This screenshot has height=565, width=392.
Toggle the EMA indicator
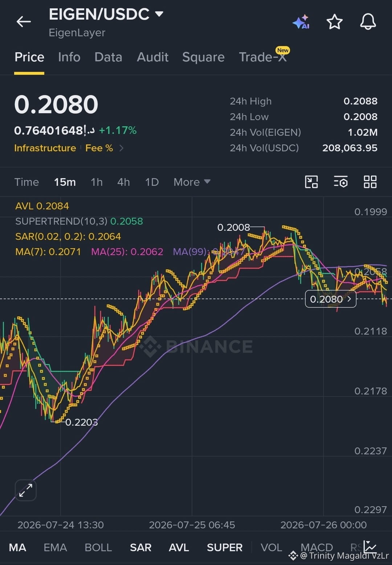pos(55,547)
